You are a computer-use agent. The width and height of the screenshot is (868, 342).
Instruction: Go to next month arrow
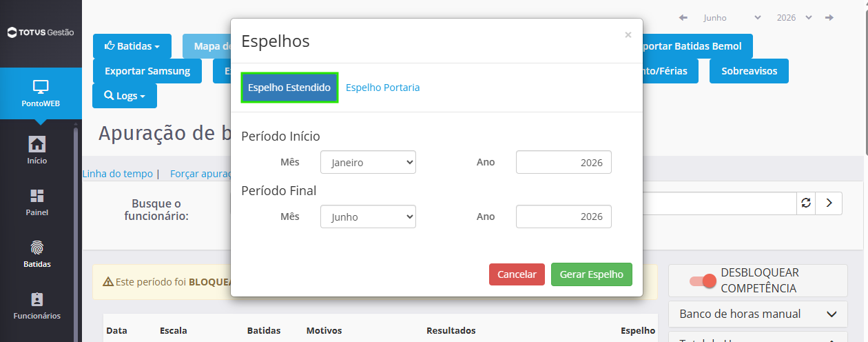pyautogui.click(x=829, y=17)
